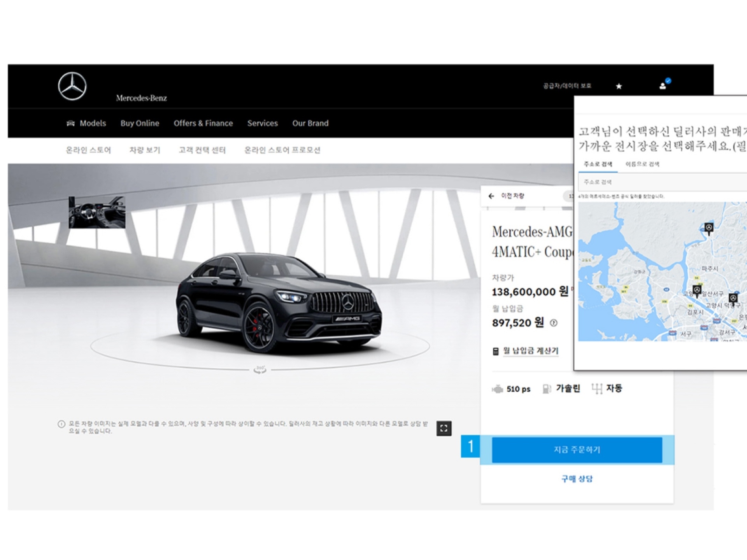Click the Mercedes-Benz star logo
Image resolution: width=747 pixels, height=560 pixels.
coord(72,86)
